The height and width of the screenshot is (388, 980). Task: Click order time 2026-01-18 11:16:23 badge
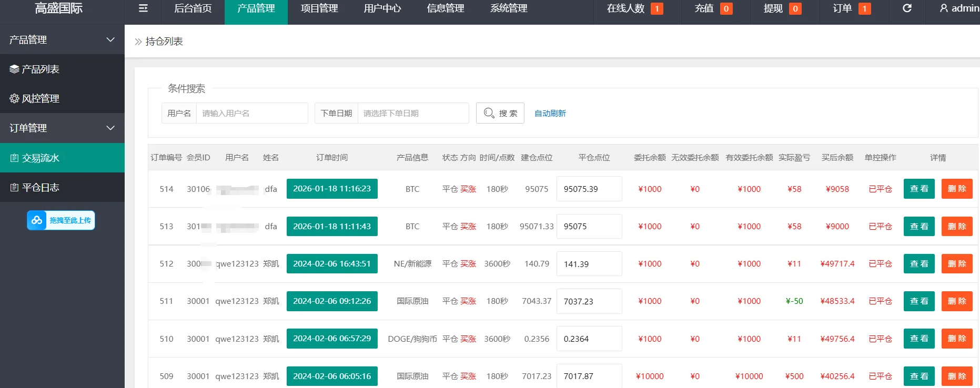tap(332, 189)
